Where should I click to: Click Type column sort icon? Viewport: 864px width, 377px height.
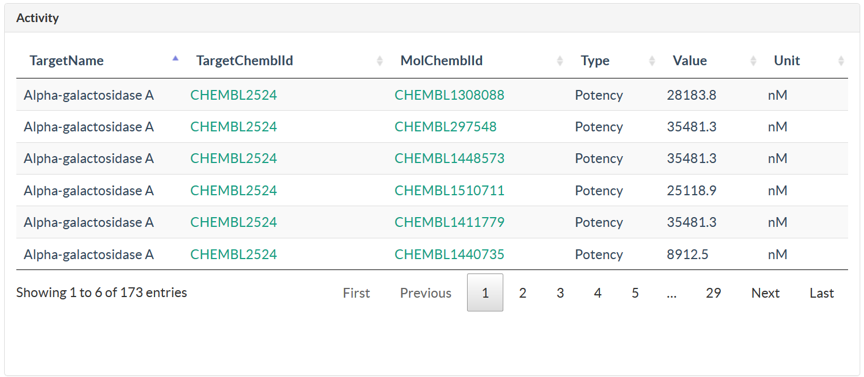[652, 61]
